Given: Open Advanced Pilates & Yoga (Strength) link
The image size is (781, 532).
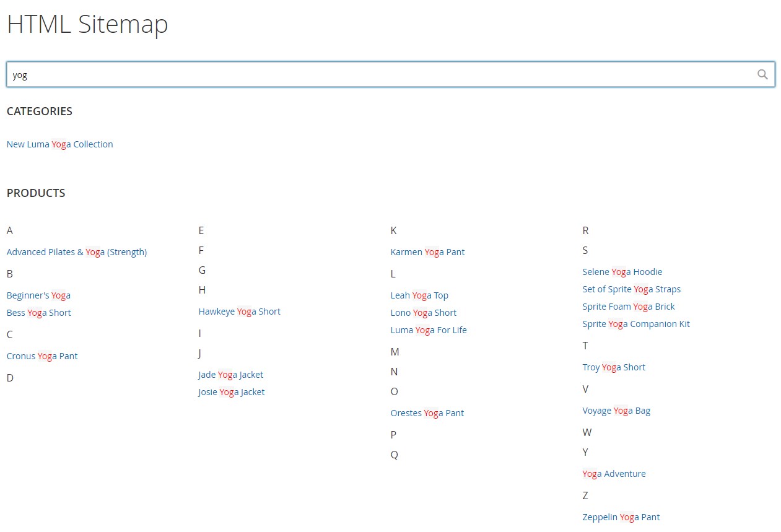Looking at the screenshot, I should pos(77,252).
